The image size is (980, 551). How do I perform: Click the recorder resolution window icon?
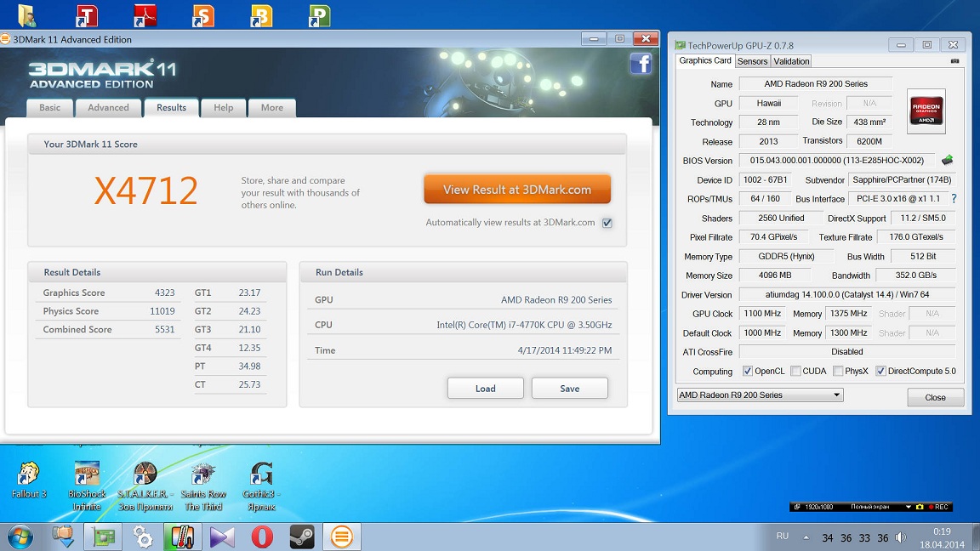(x=797, y=507)
